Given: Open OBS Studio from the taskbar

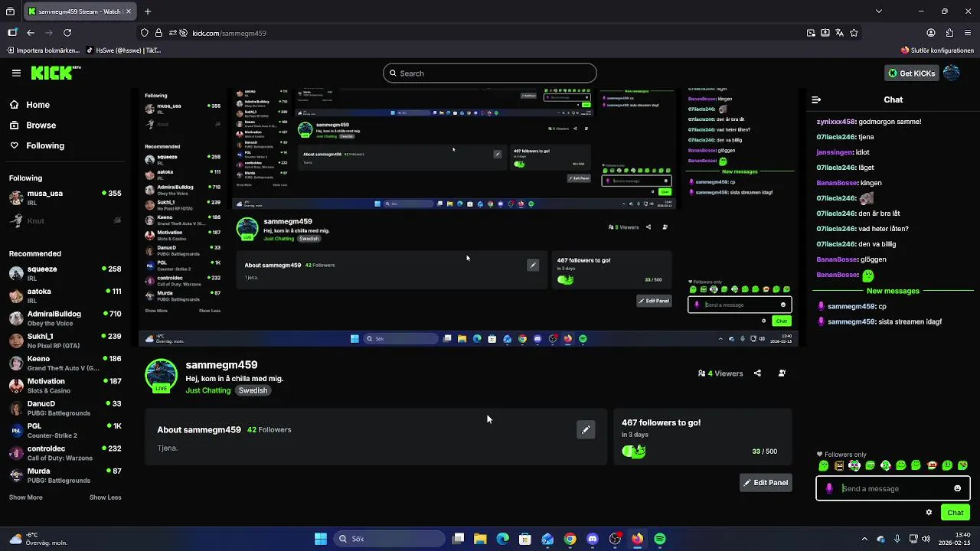Looking at the screenshot, I should coord(615,539).
